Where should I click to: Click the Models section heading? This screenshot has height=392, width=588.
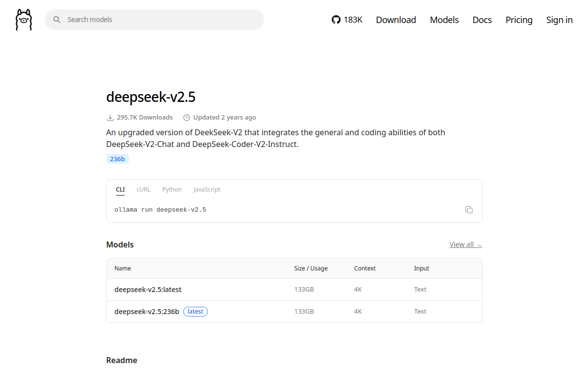[x=120, y=245]
